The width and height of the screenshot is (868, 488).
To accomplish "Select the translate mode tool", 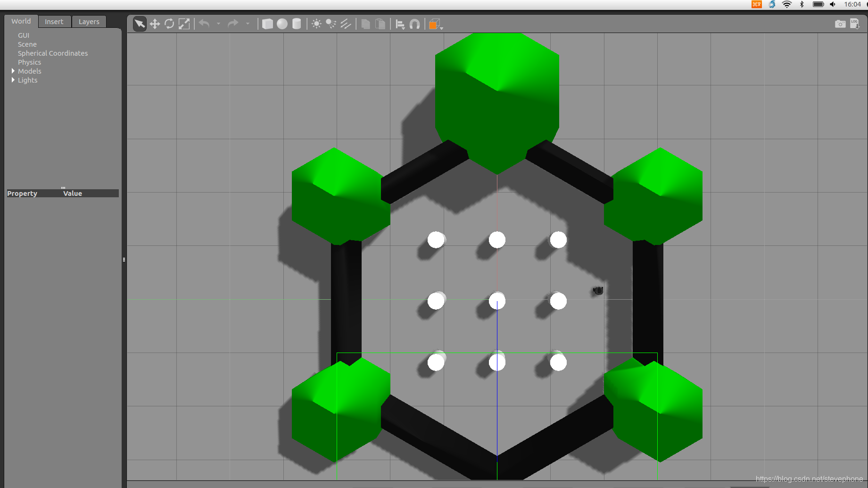I will pos(155,24).
